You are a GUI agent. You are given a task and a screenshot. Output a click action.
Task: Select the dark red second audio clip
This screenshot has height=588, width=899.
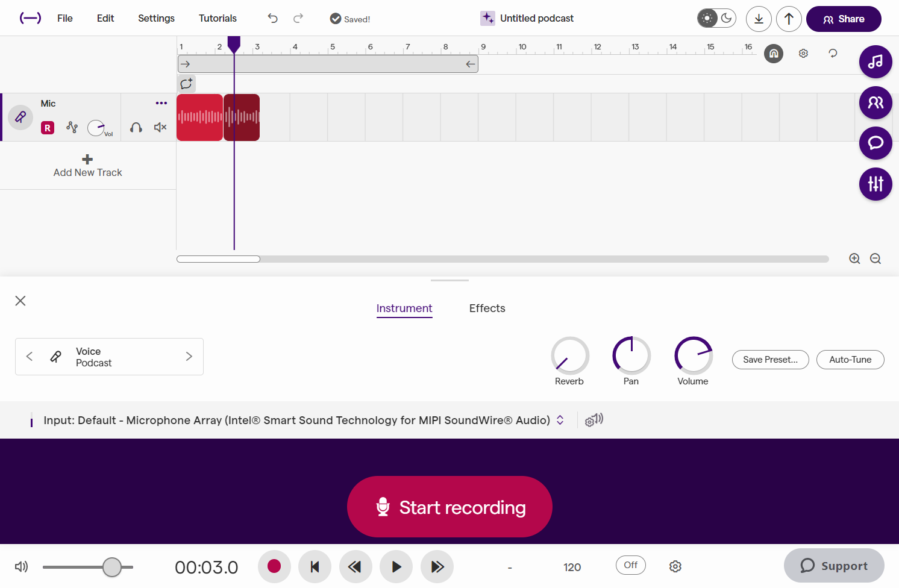(242, 117)
